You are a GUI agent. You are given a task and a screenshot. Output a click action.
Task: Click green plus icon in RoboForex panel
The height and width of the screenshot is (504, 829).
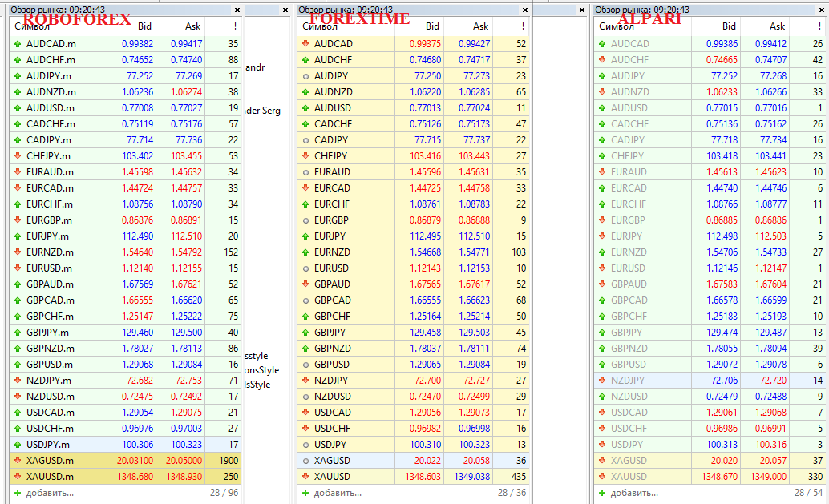[x=18, y=493]
